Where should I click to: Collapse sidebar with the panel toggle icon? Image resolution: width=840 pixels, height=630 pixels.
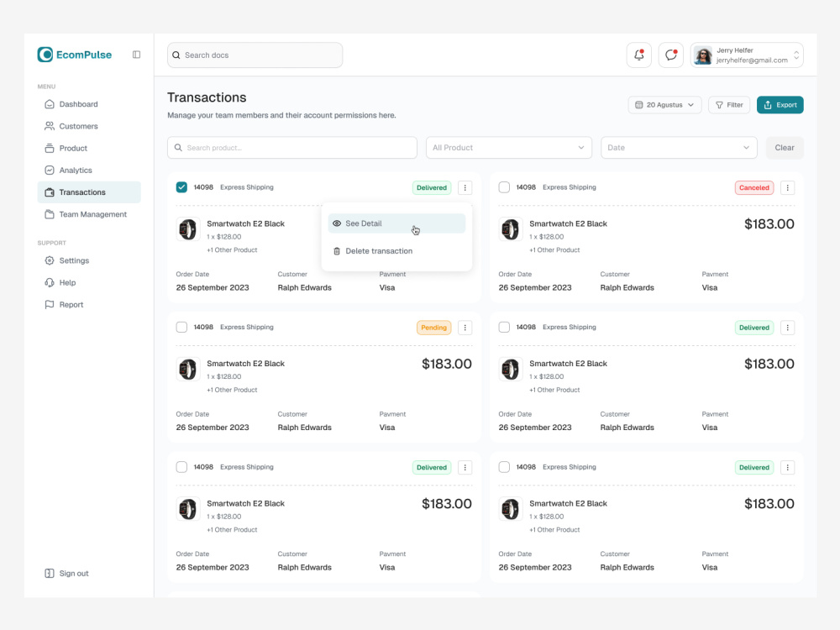[137, 55]
